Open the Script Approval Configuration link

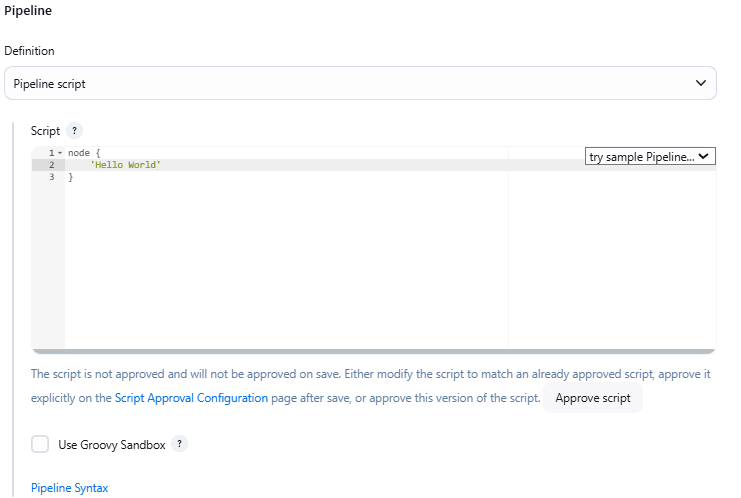click(x=191, y=398)
